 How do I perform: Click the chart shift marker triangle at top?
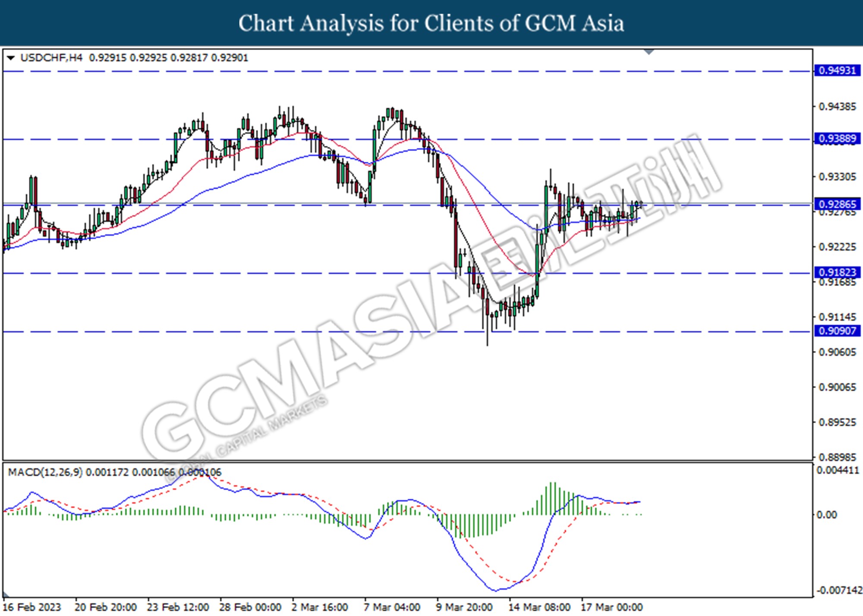coord(649,52)
